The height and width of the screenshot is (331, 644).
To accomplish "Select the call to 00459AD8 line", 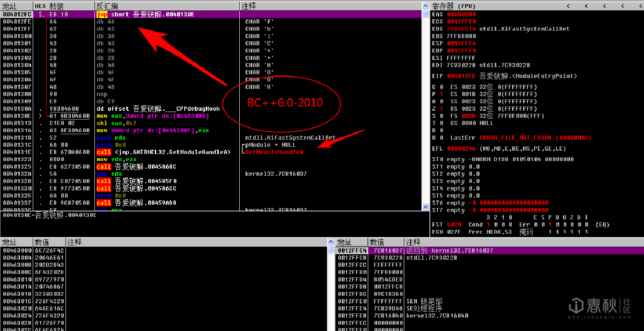I will pyautogui.click(x=211, y=203).
